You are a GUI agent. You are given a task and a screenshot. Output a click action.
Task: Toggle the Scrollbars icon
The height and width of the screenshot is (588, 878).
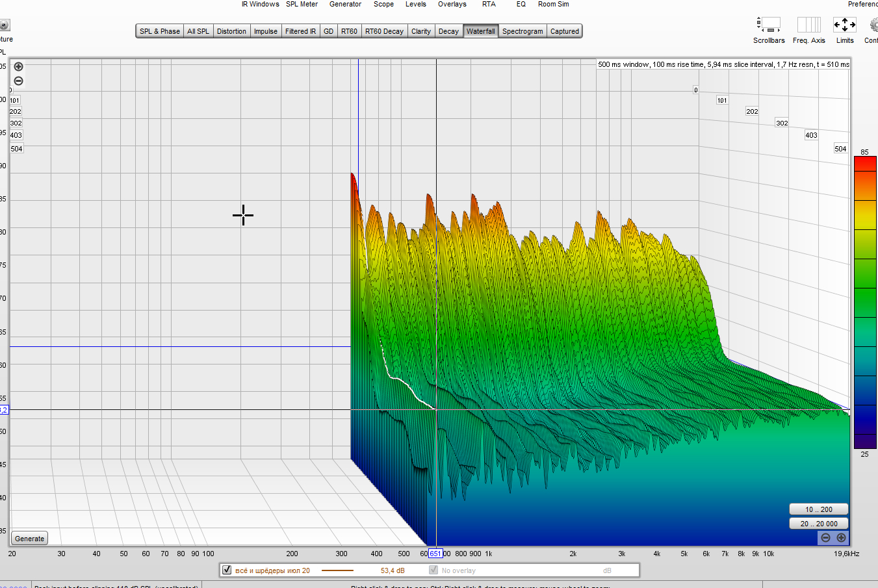pos(769,25)
